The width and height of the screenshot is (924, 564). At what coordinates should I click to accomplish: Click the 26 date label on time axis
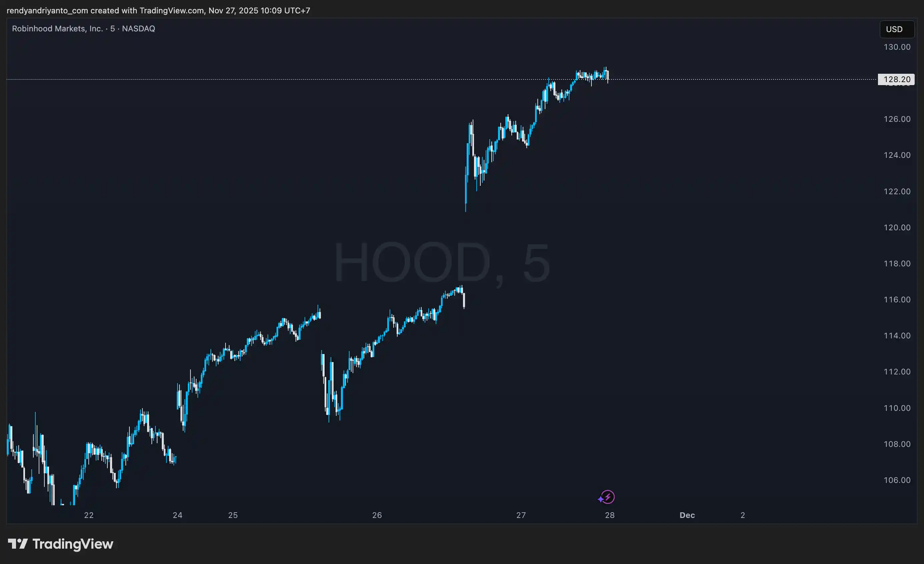click(377, 515)
